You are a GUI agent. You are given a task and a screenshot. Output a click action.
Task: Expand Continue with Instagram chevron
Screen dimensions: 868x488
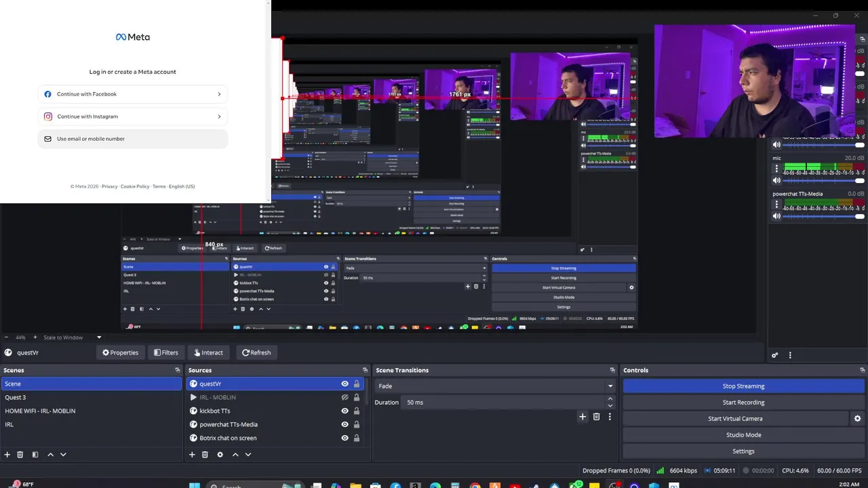tap(219, 117)
